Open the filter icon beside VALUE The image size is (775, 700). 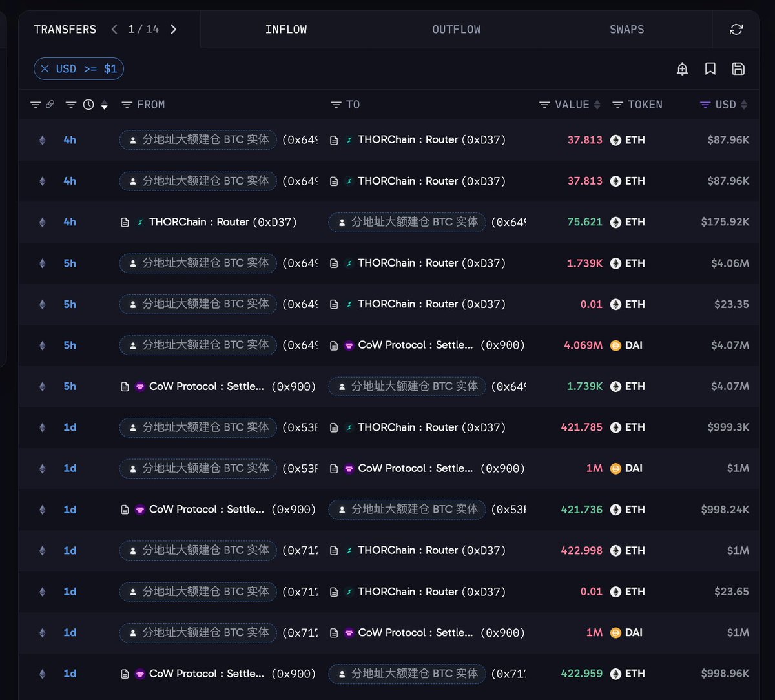tap(544, 105)
